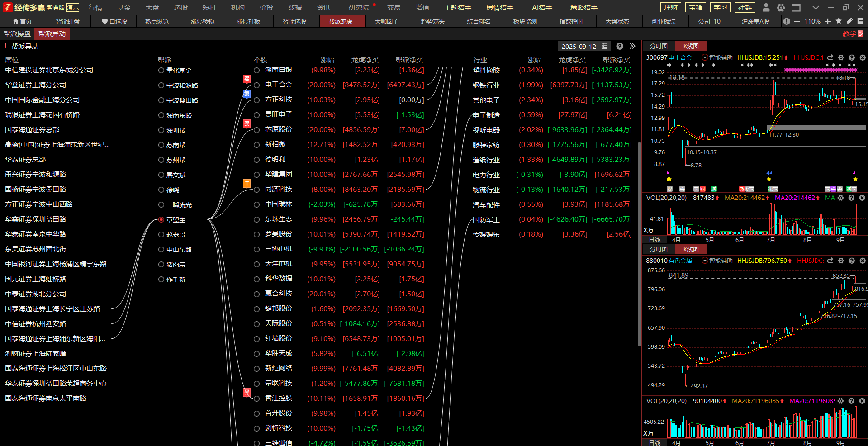Select the 量化基金 radio button
This screenshot has width=868, height=446.
[161, 70]
